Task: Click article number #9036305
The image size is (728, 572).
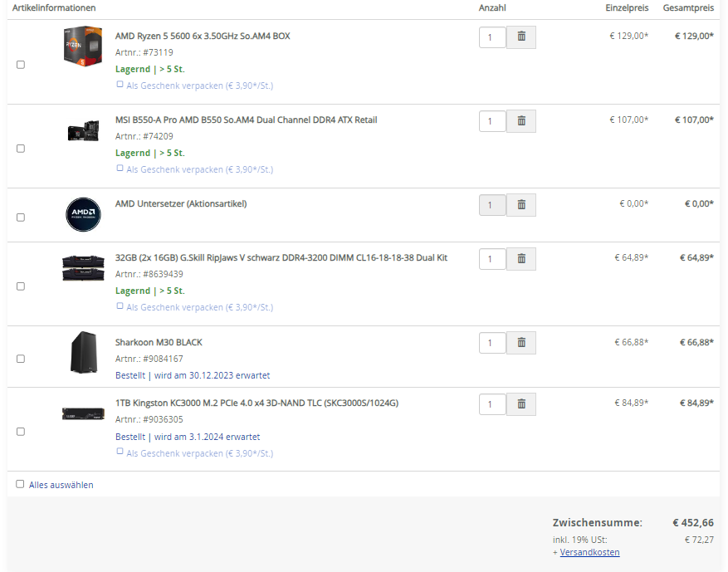Action: click(163, 420)
